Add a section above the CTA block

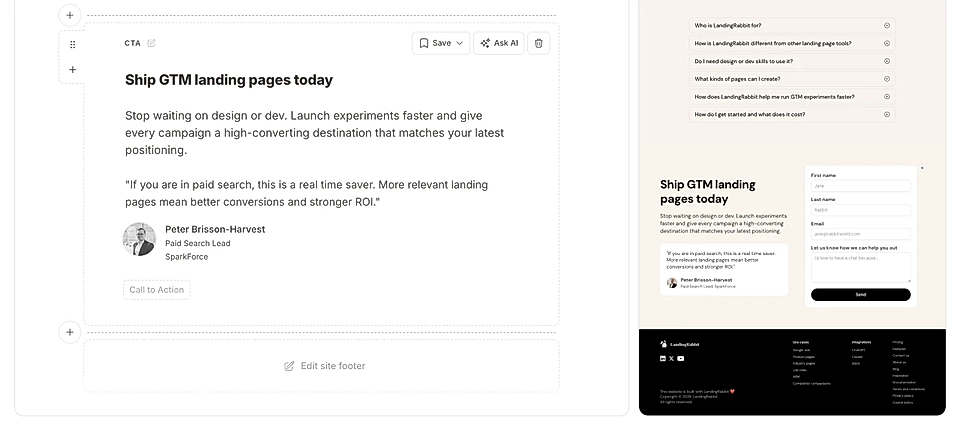[70, 15]
